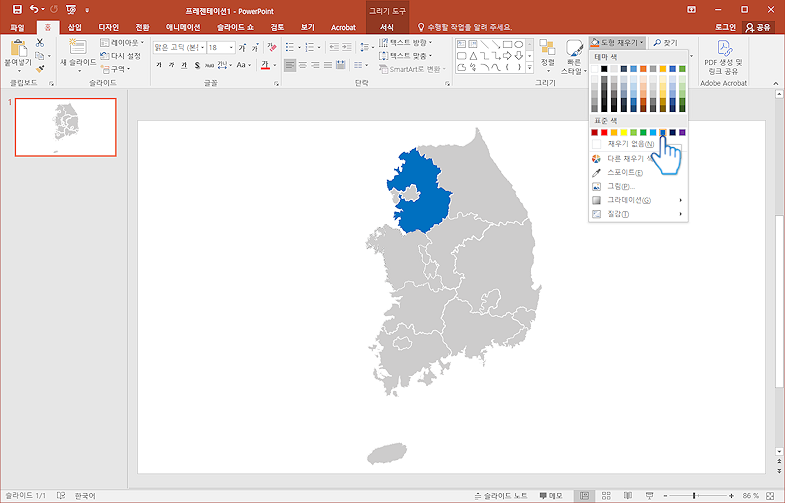This screenshot has width=785, height=503.
Task: Open the Layout (레이아웃) dropdown
Action: pyautogui.click(x=122, y=43)
